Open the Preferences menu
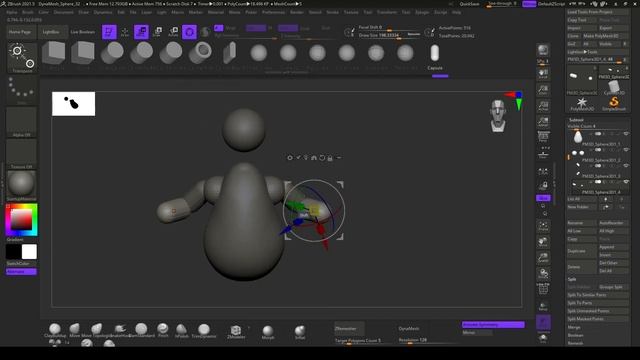This screenshot has height=360, width=640. (x=273, y=12)
